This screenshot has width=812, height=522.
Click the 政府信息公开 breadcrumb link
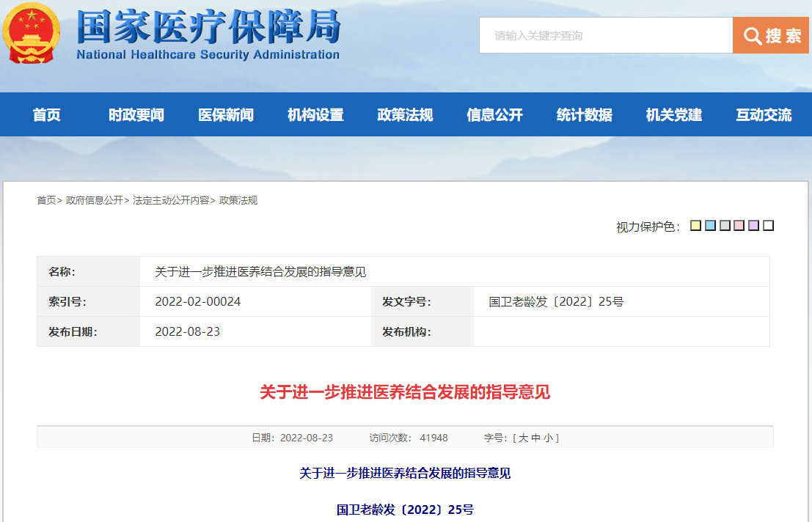point(95,200)
